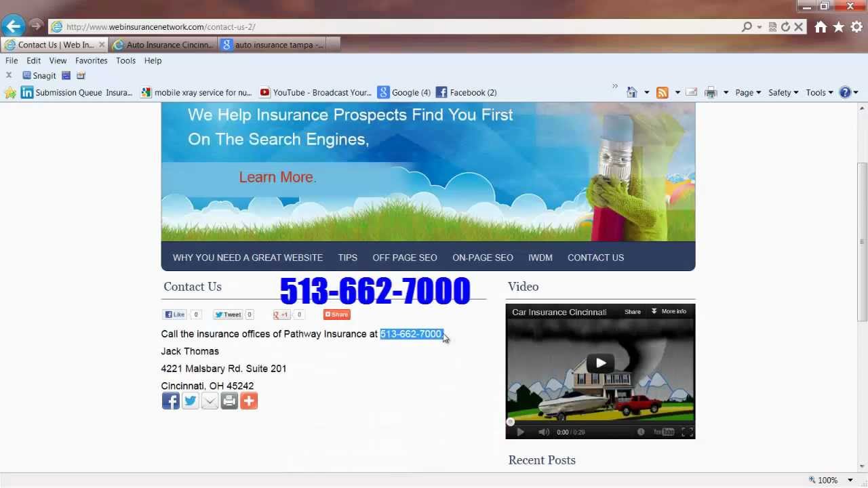This screenshot has width=868, height=488.
Task: Close the Contact Us tab
Action: [x=102, y=45]
